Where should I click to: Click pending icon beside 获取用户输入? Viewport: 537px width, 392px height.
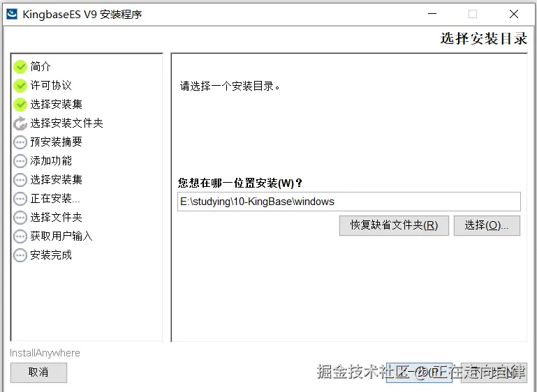point(20,236)
